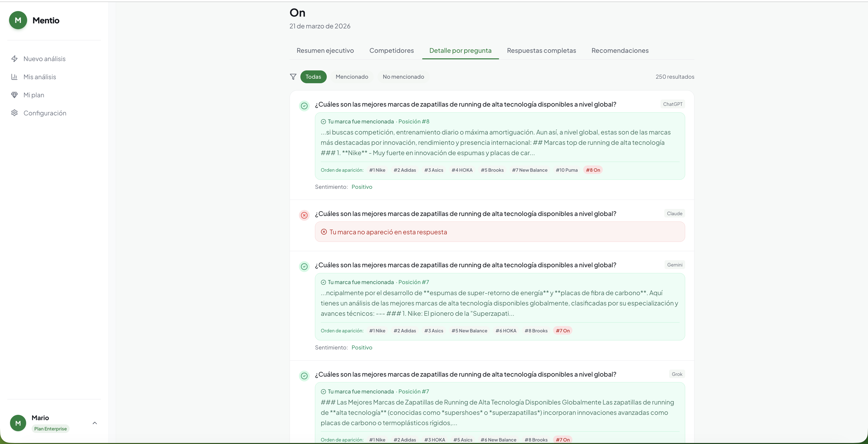Click the red X icon in 'no apareció' banner
868x444 pixels.
point(324,232)
